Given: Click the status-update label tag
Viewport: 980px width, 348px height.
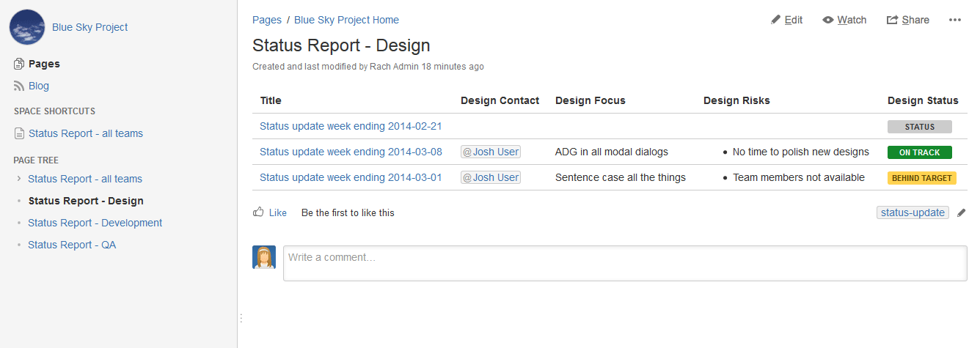Looking at the screenshot, I should click(x=913, y=212).
